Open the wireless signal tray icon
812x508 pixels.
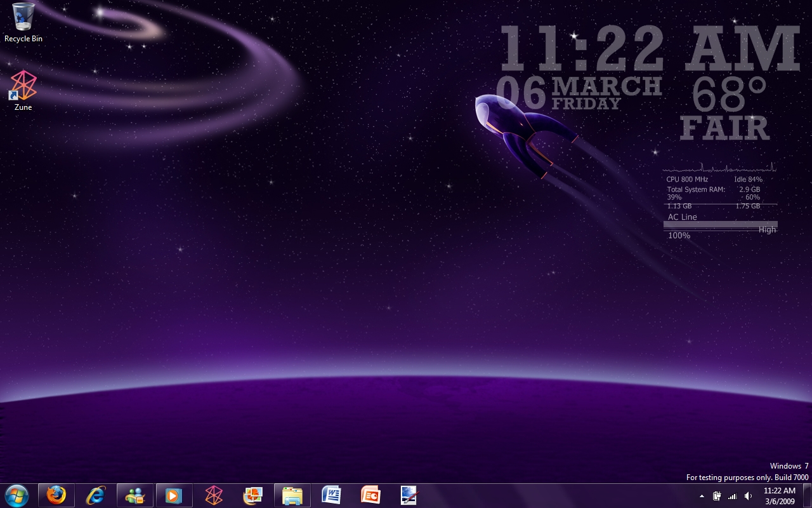coord(732,496)
